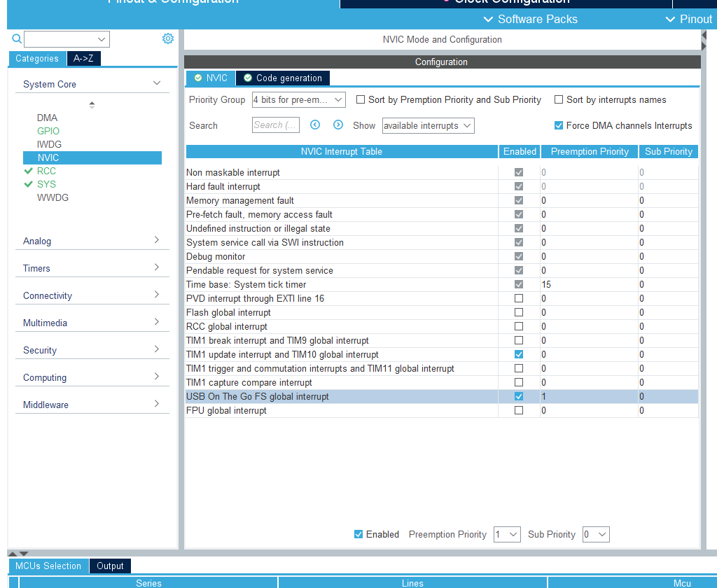Select GPIO in System Core list

48,131
